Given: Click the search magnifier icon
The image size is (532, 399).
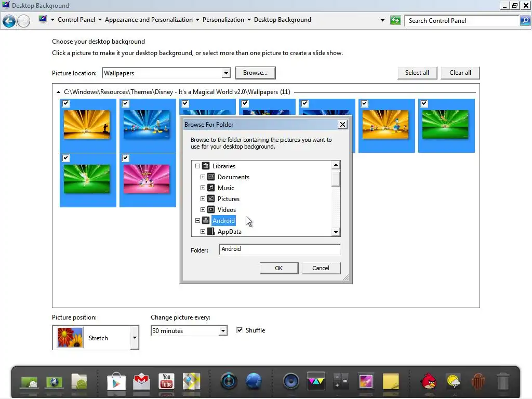Looking at the screenshot, I should [525, 20].
